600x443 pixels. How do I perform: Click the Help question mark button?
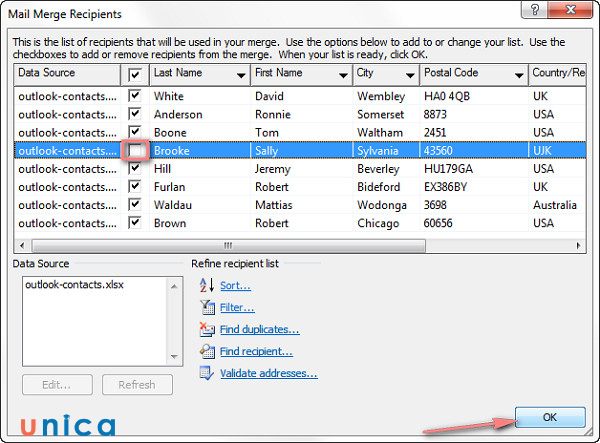click(535, 9)
